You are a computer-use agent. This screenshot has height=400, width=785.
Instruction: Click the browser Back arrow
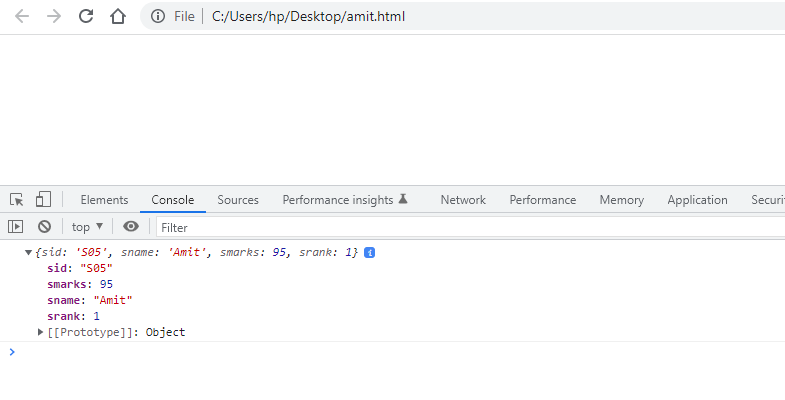click(22, 17)
